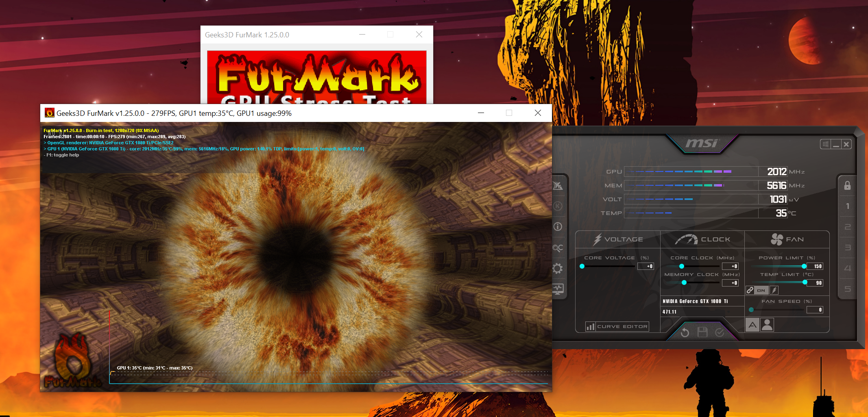
Task: Click the GPU 1 temperature graph label
Action: [155, 368]
